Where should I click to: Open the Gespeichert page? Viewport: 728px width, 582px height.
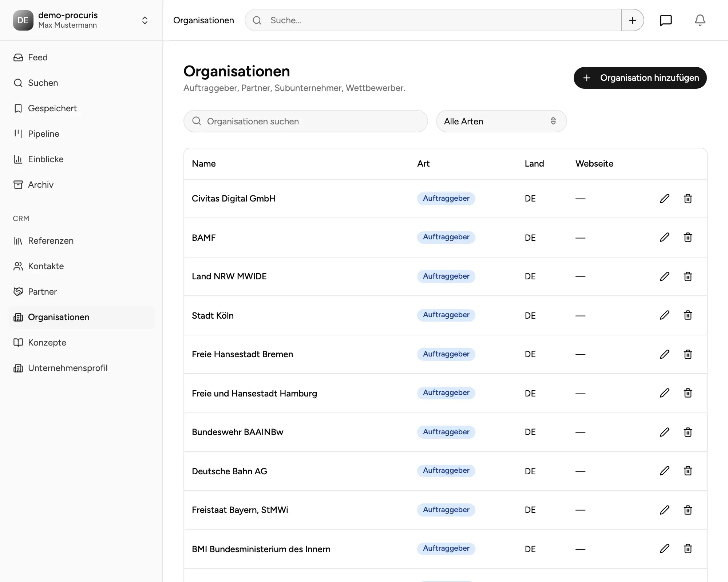[x=82, y=108]
